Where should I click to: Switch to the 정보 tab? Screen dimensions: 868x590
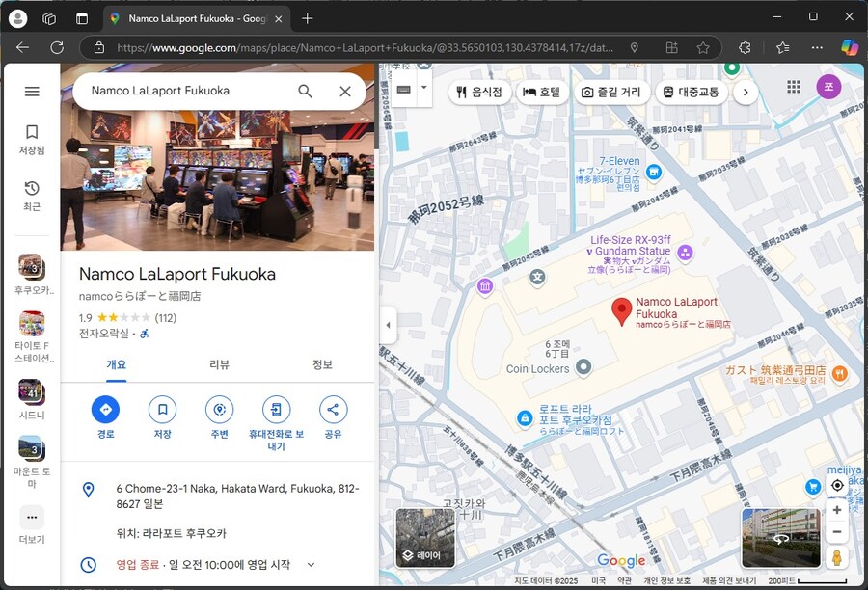point(322,364)
